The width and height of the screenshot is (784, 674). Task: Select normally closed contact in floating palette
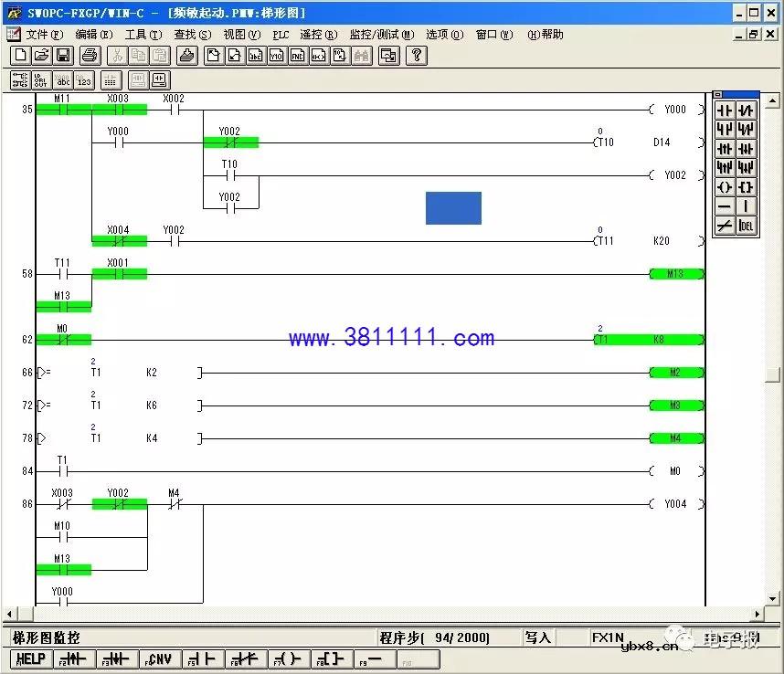pyautogui.click(x=747, y=110)
